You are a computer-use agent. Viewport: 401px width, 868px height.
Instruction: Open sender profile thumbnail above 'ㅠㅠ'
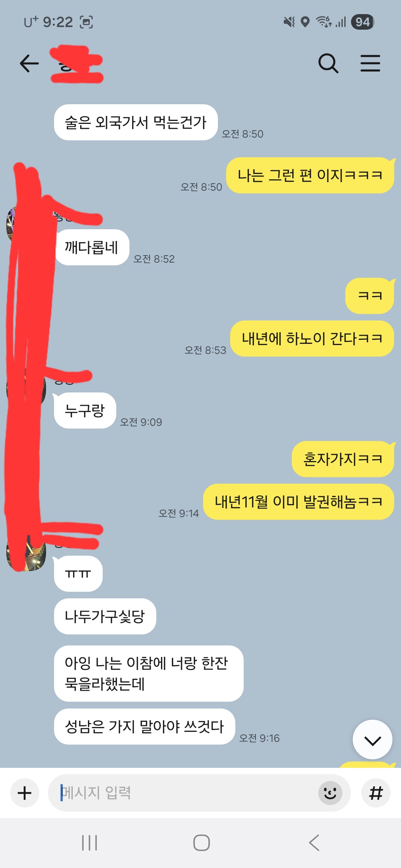tap(26, 553)
